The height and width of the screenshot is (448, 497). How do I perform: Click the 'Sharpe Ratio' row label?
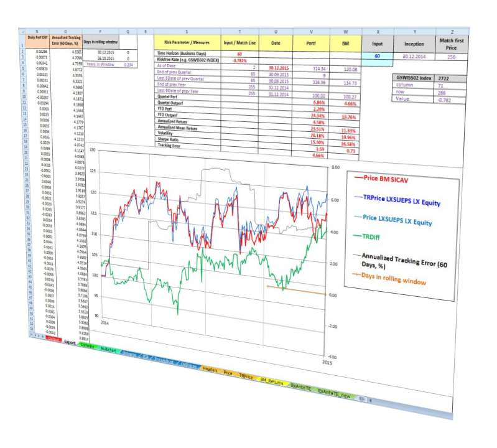pos(168,139)
